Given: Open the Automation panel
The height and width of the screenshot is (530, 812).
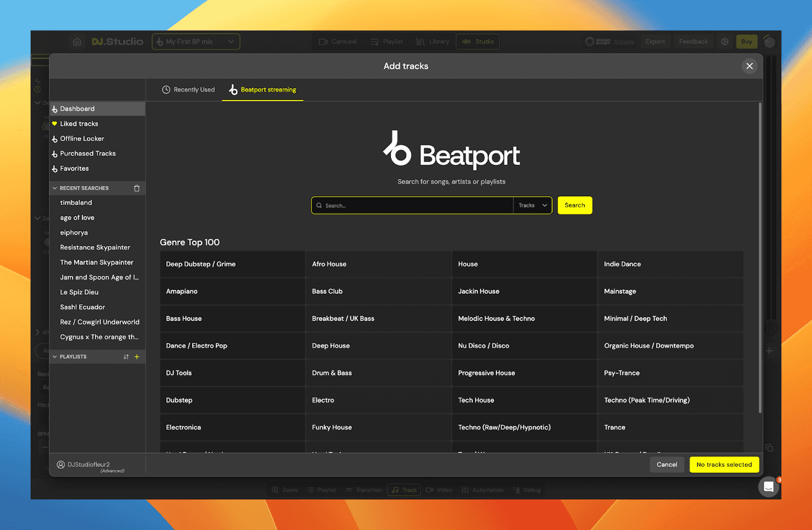Looking at the screenshot, I should [483, 490].
